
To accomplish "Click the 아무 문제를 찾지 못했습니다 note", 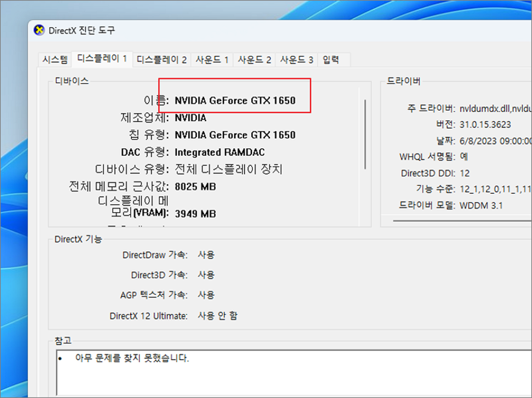I will click(x=132, y=358).
